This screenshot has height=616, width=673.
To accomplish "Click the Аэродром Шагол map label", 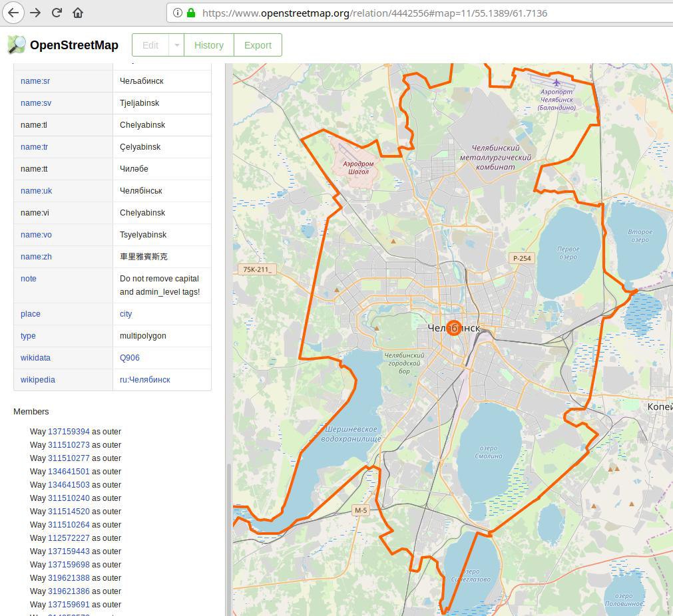I will [x=358, y=168].
